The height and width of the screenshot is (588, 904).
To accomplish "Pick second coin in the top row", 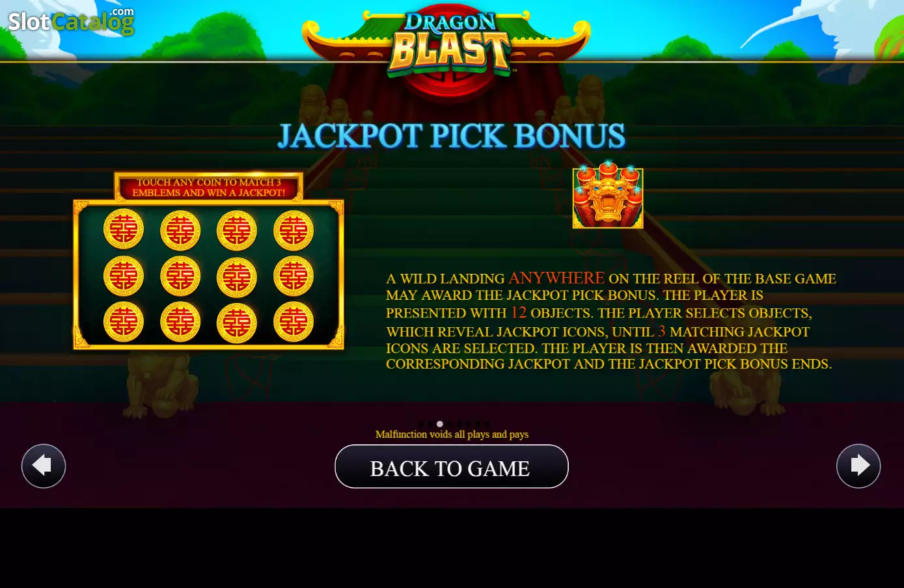I will tap(180, 230).
